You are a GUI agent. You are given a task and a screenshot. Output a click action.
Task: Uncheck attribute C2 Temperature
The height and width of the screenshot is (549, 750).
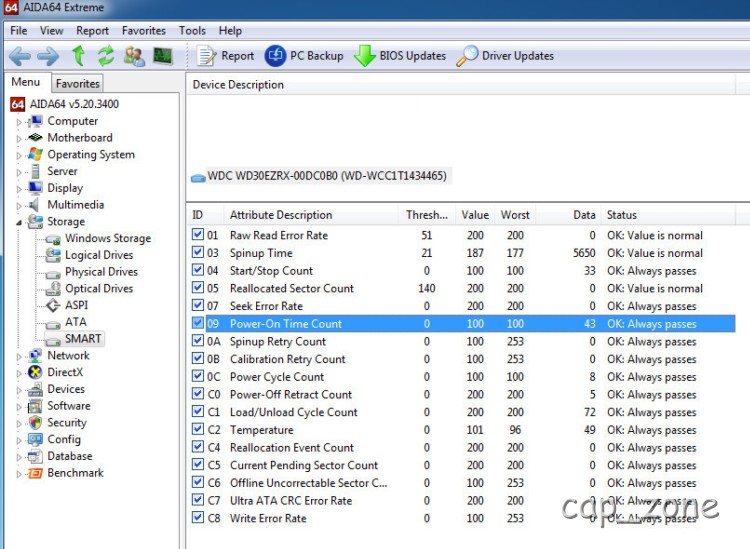(198, 429)
